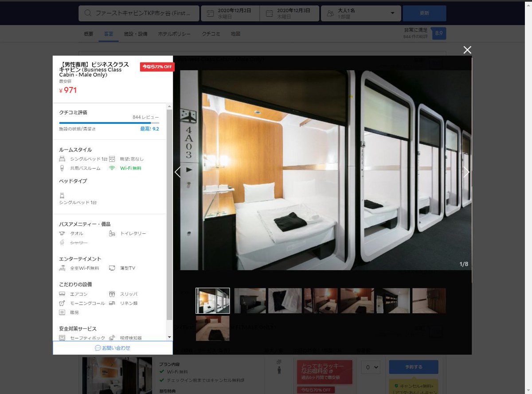The image size is (532, 394).
Task: Click the bed type icon under ベッドタイプ
Action: (x=62, y=195)
